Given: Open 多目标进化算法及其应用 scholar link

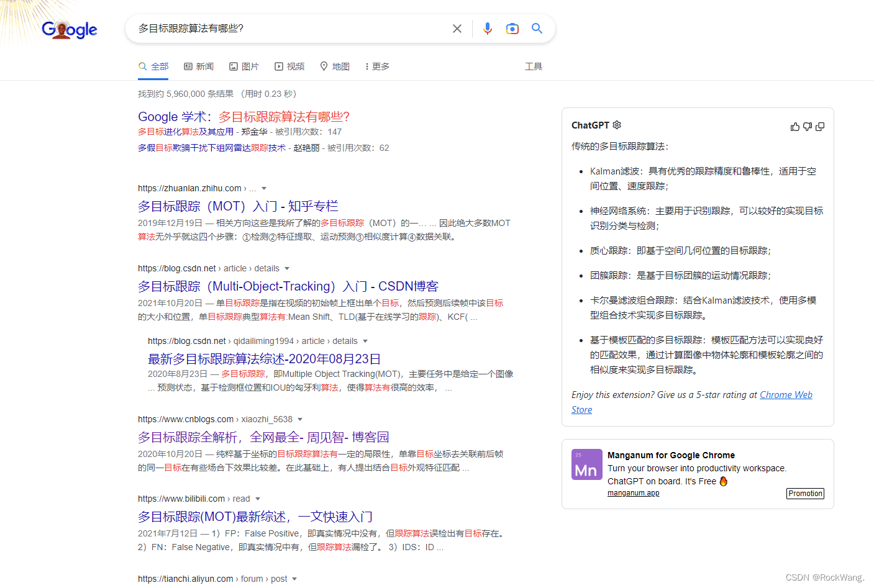Looking at the screenshot, I should [186, 132].
